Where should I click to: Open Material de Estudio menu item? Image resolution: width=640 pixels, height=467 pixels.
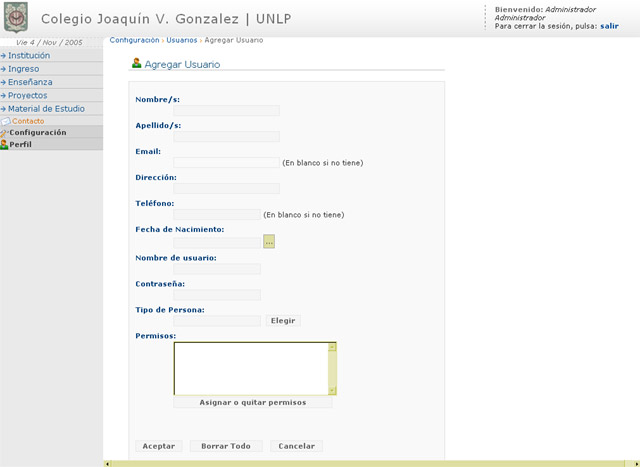[46, 108]
